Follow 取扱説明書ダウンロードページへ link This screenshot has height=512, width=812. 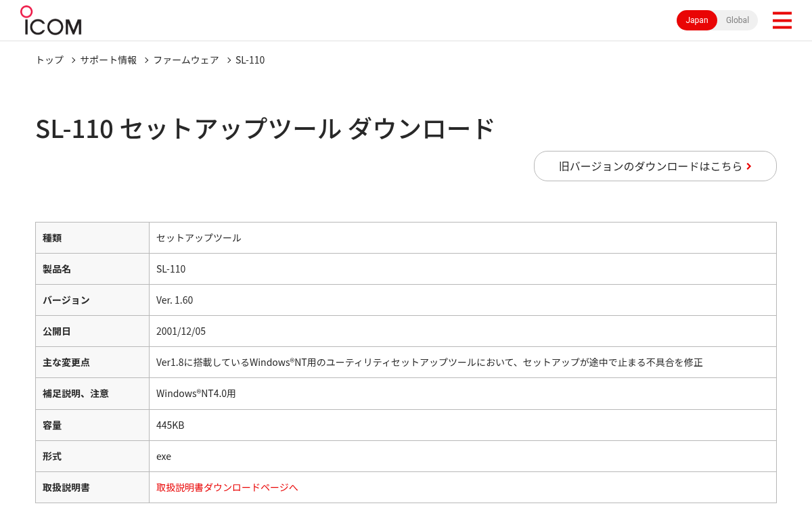[x=227, y=487]
